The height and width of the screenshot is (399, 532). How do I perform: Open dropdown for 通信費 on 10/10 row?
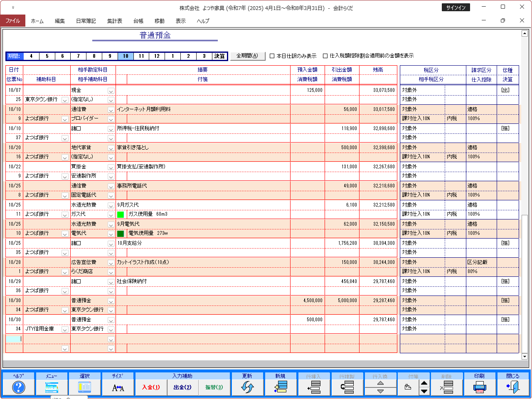111,110
